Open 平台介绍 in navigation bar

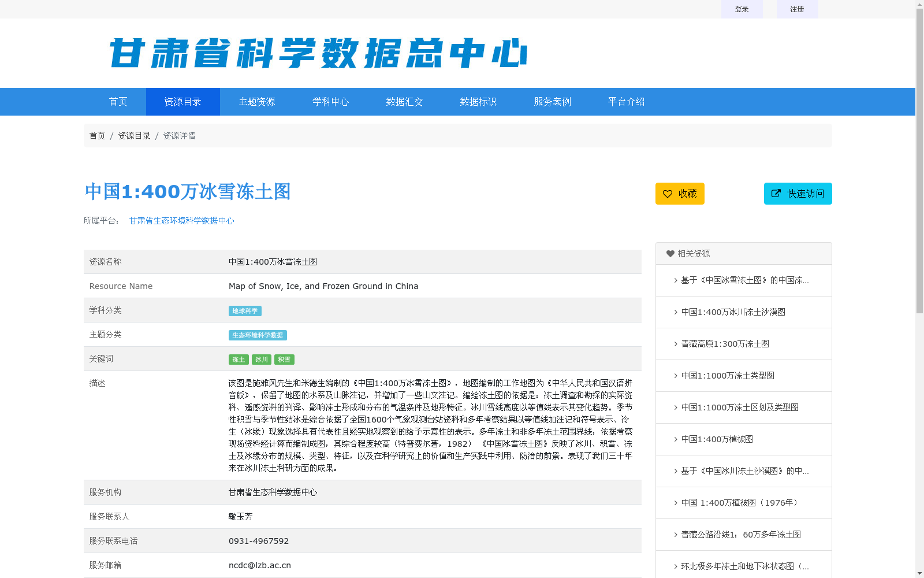coord(627,102)
